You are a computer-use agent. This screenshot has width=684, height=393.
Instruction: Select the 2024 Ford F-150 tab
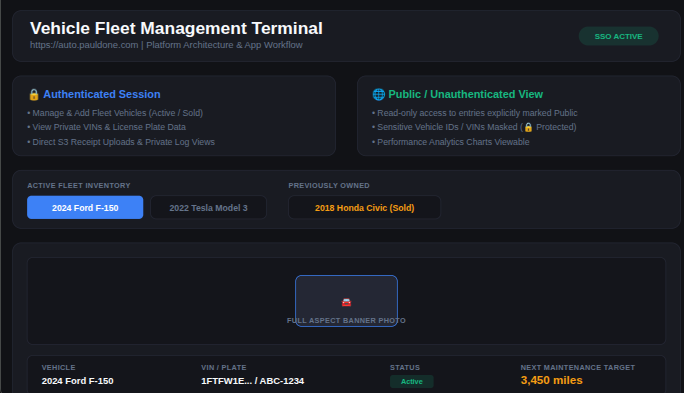(x=85, y=208)
